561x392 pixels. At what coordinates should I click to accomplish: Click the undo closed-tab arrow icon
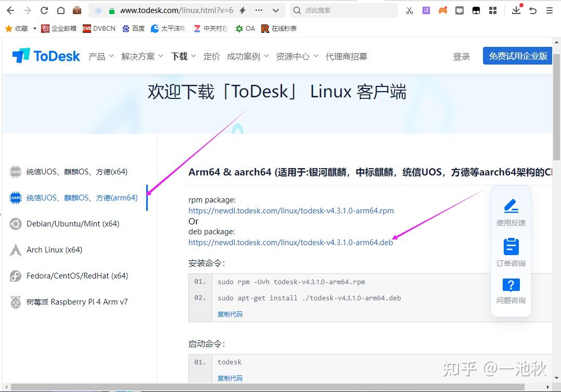point(533,10)
